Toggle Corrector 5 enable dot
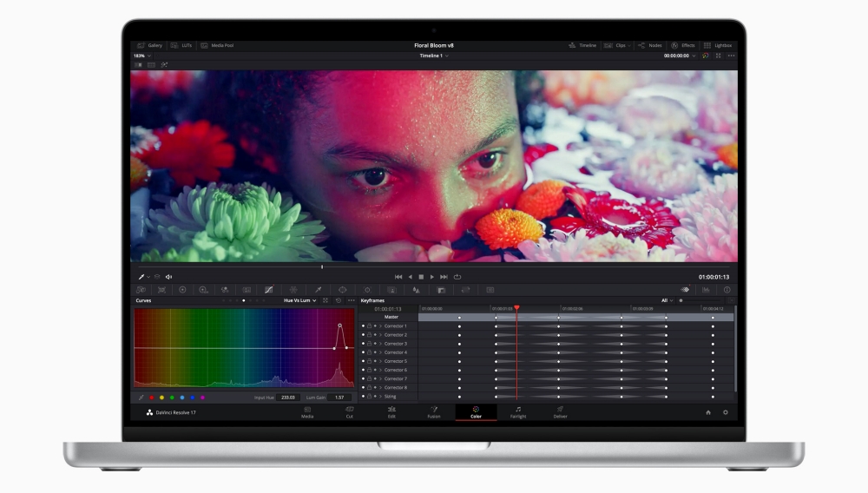The height and width of the screenshot is (493, 868). point(363,361)
